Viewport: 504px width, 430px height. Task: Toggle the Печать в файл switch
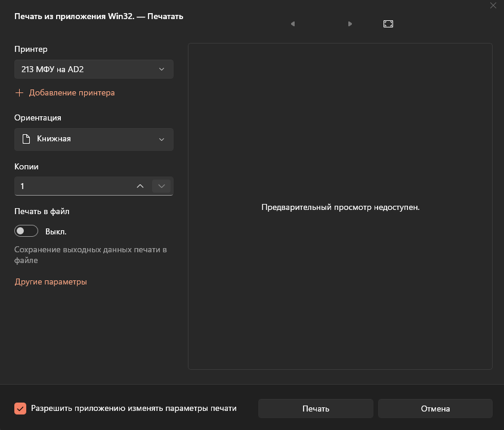click(x=26, y=231)
